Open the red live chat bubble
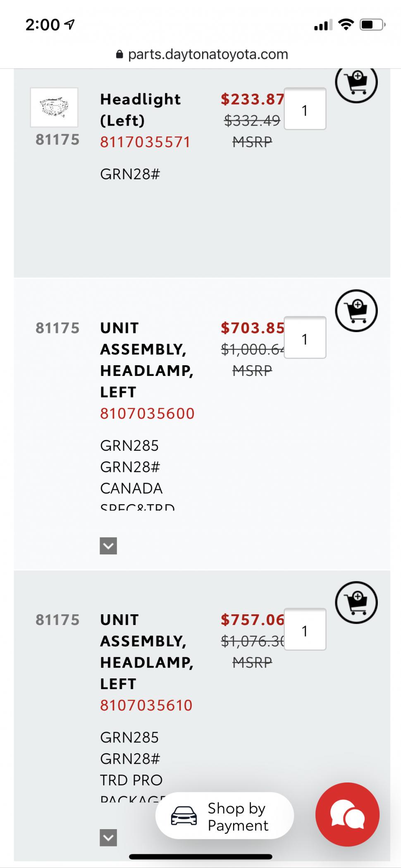 coord(347,814)
